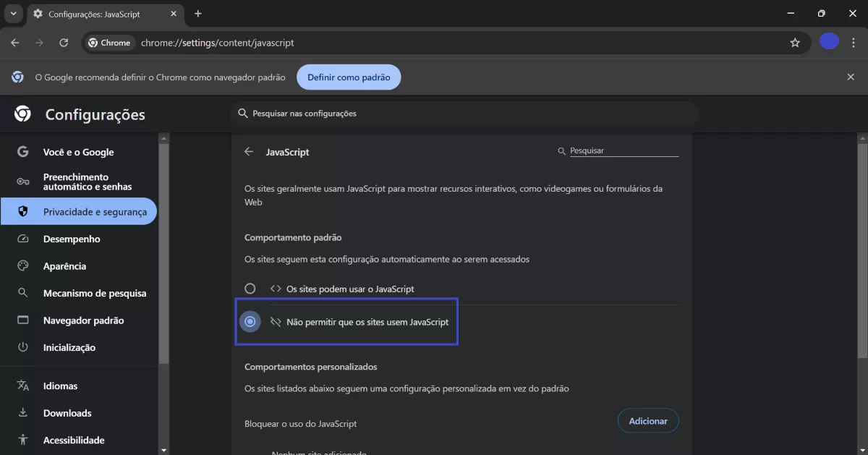This screenshot has width=868, height=455.
Task: Dismiss the default browser banner
Action: pos(851,77)
